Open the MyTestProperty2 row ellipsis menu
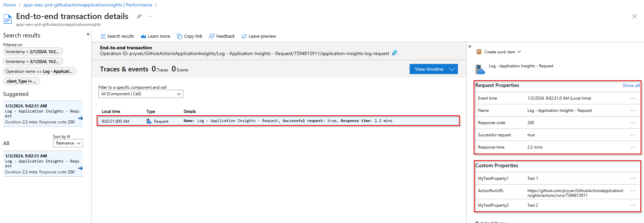644x223 pixels. click(x=633, y=205)
